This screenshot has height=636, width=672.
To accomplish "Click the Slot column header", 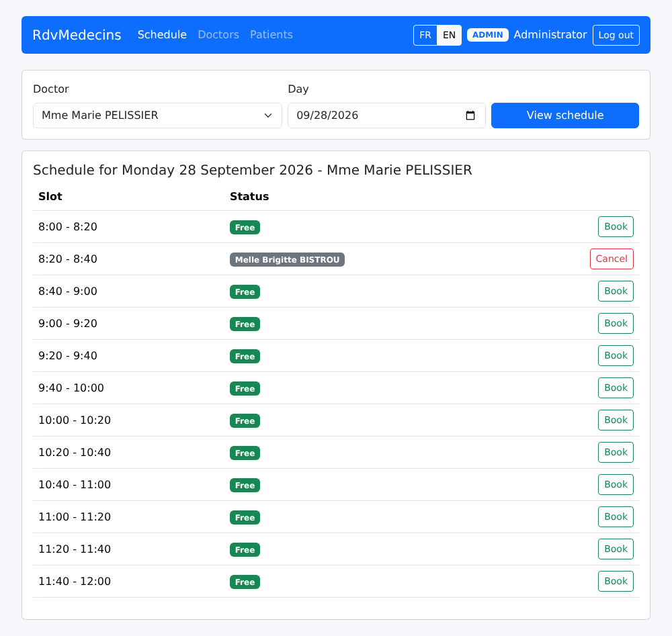I will pos(50,197).
